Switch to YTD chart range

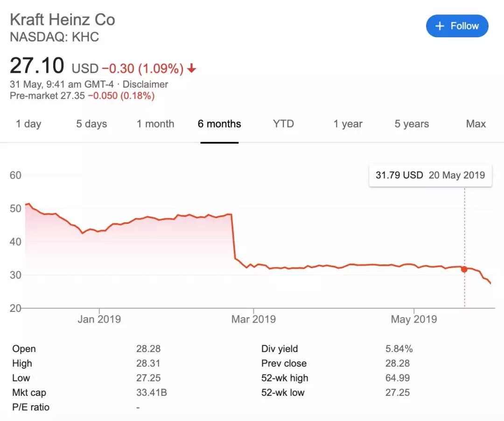[x=283, y=124]
